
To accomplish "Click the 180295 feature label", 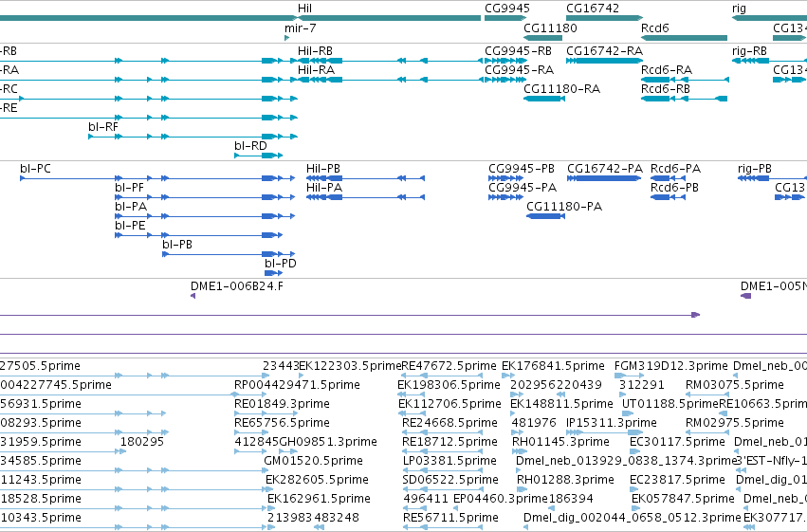I will 142,442.
